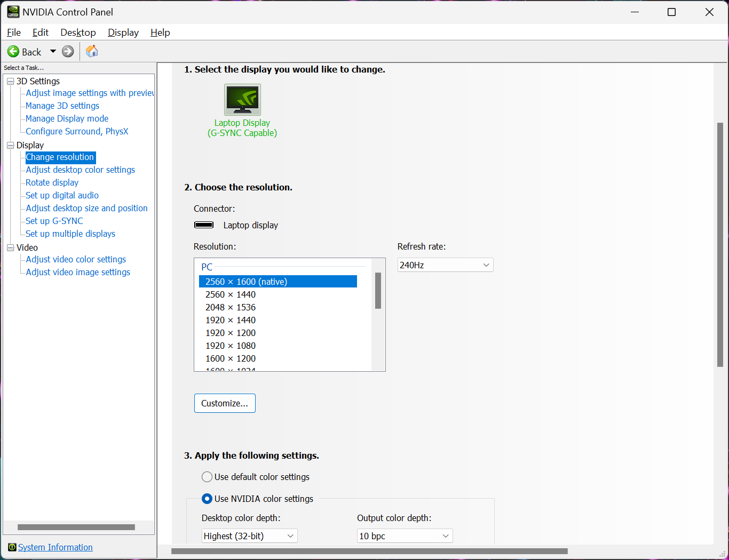Maximize the NVIDIA Control Panel window
This screenshot has height=560, width=729.
[x=672, y=12]
